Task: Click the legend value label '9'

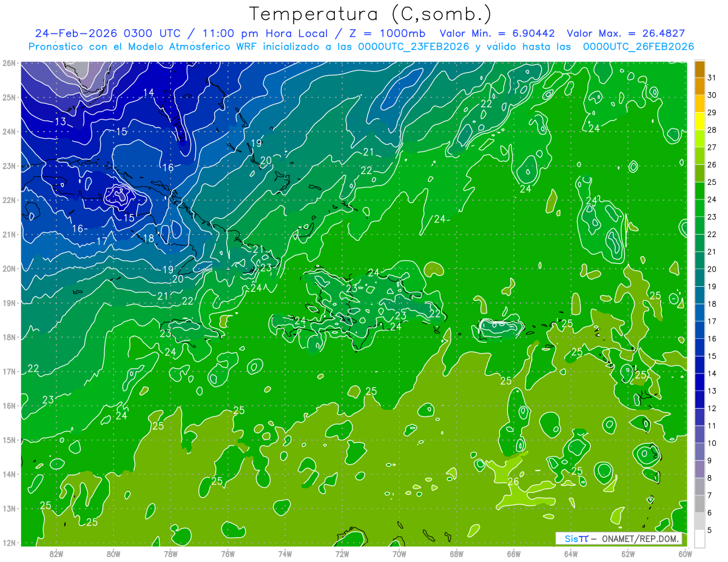Action: pos(709,461)
